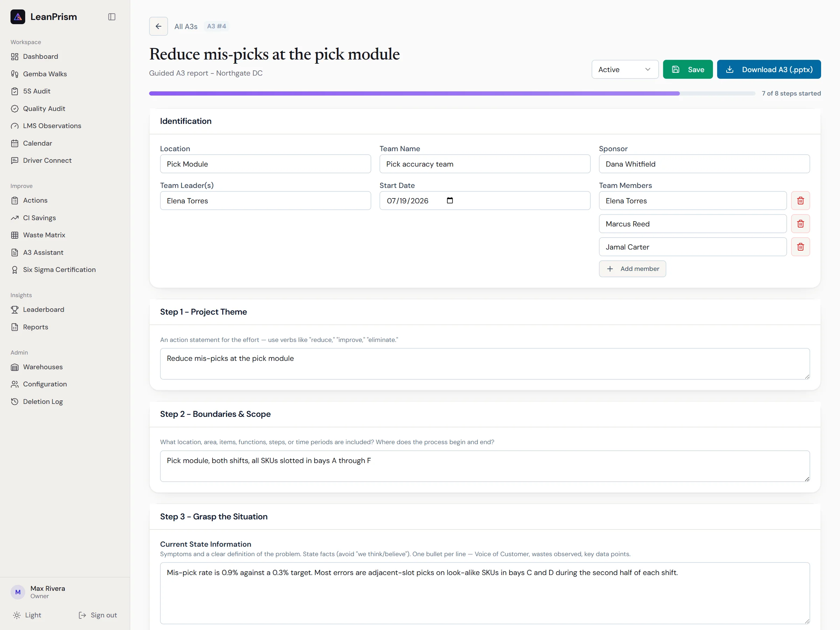Click the steps progress bar

[x=452, y=93]
